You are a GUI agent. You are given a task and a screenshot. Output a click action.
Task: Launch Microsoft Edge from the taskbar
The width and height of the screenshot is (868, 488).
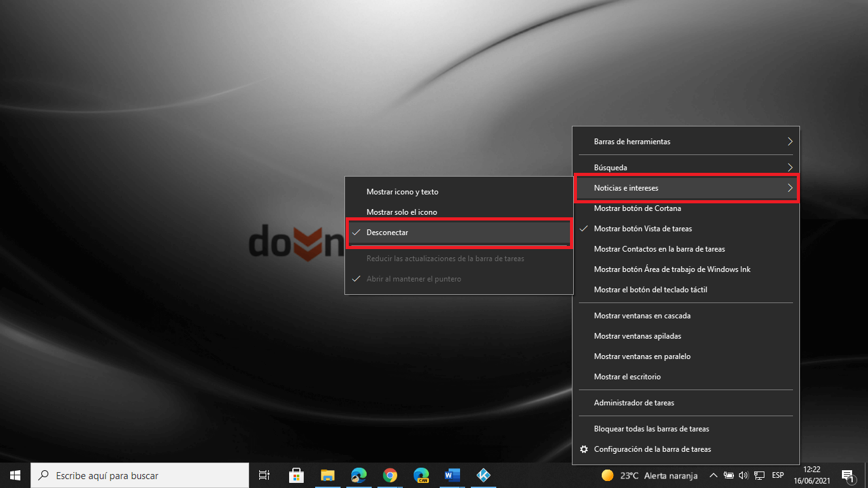pos(359,475)
